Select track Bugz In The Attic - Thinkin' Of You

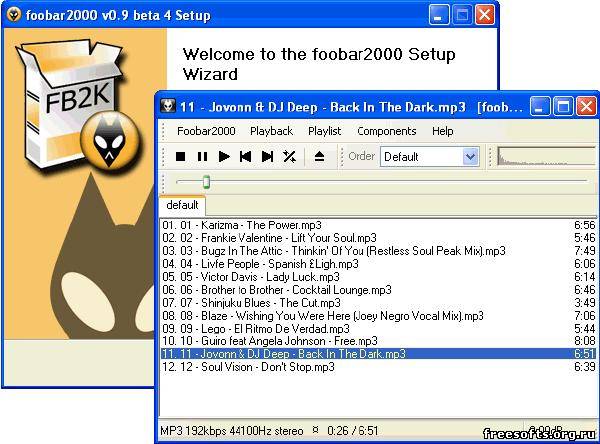[x=378, y=251]
